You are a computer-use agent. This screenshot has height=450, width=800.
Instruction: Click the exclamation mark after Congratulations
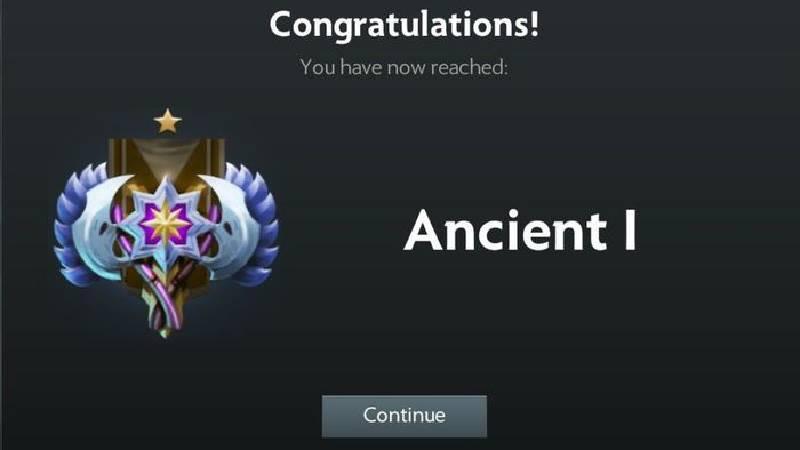coord(534,23)
